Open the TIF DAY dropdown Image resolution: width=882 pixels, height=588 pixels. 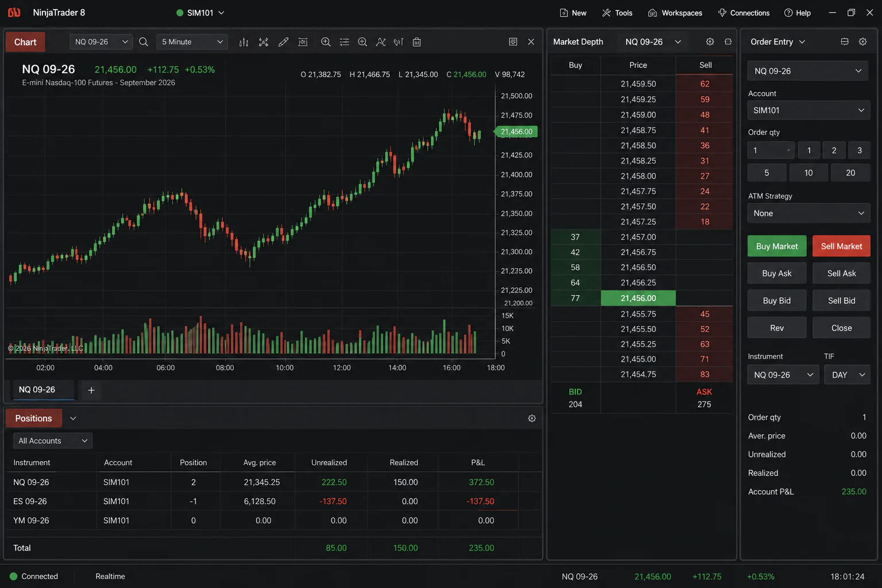[848, 375]
